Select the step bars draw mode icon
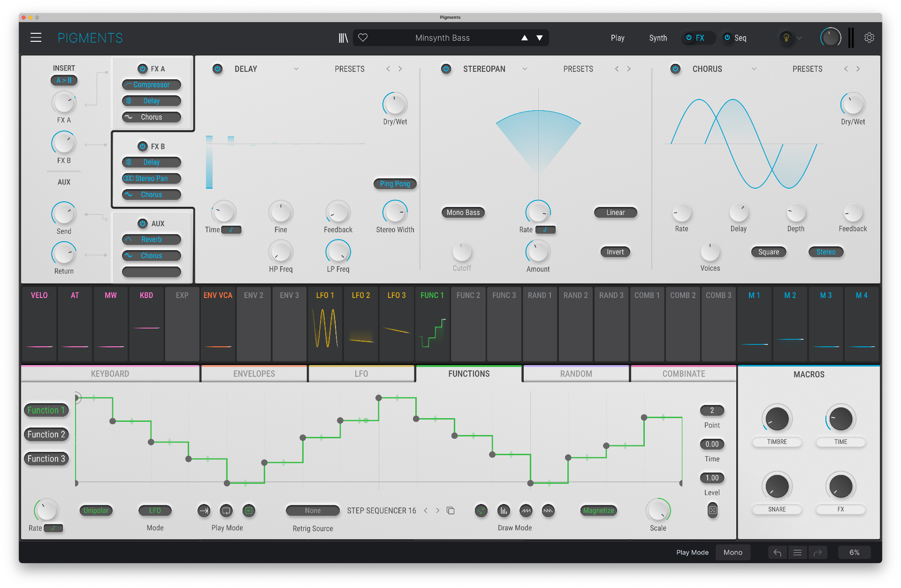 (504, 511)
